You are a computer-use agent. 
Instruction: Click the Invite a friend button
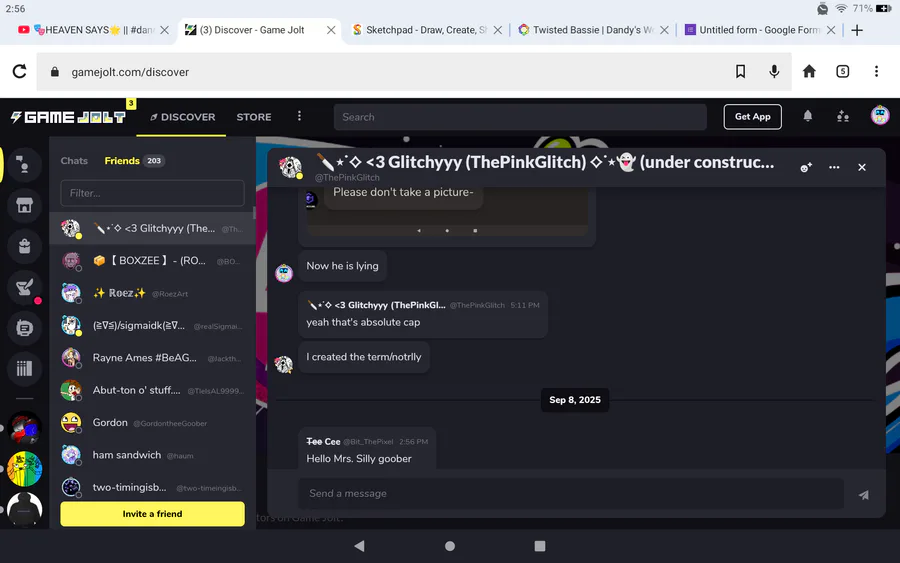click(x=152, y=514)
